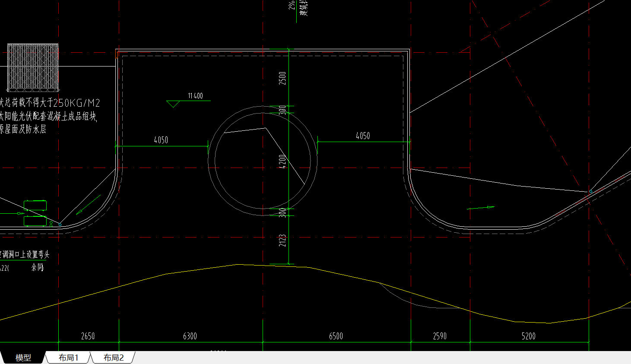Select the hatched equipment block at left
This screenshot has height=364, width=631.
click(33, 67)
